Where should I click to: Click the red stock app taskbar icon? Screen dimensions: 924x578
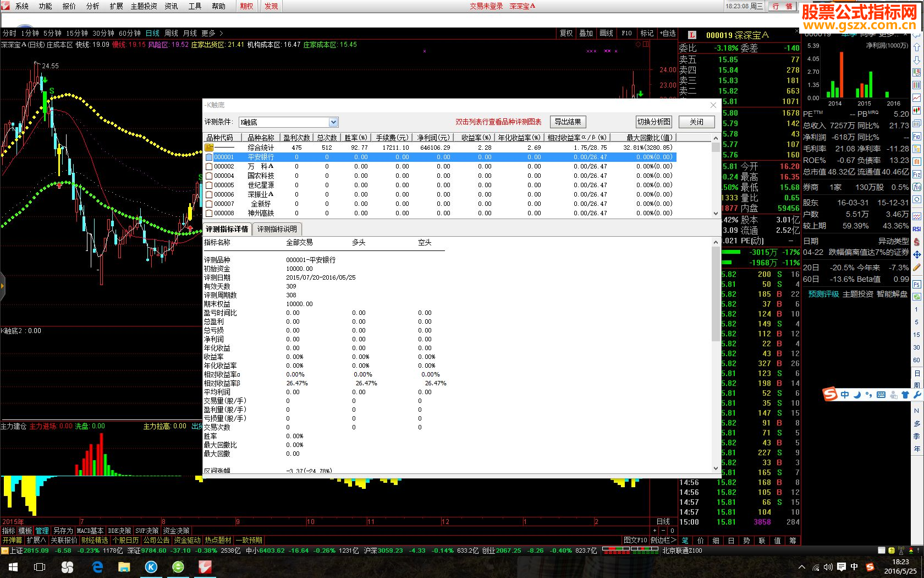205,567
